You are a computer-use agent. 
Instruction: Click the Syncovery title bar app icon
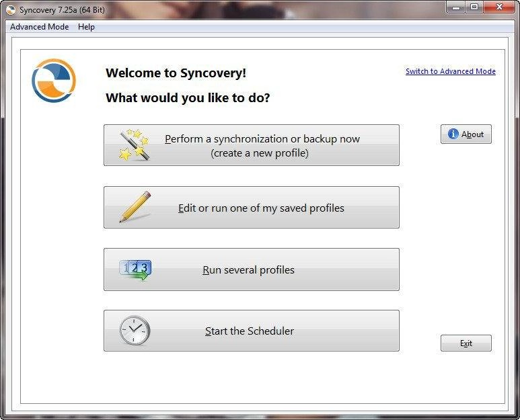[x=11, y=9]
